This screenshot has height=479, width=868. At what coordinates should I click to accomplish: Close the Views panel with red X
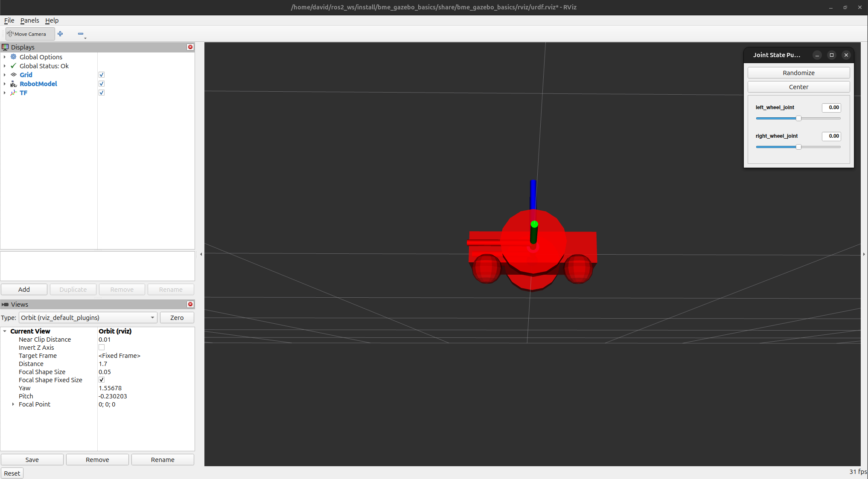(190, 304)
